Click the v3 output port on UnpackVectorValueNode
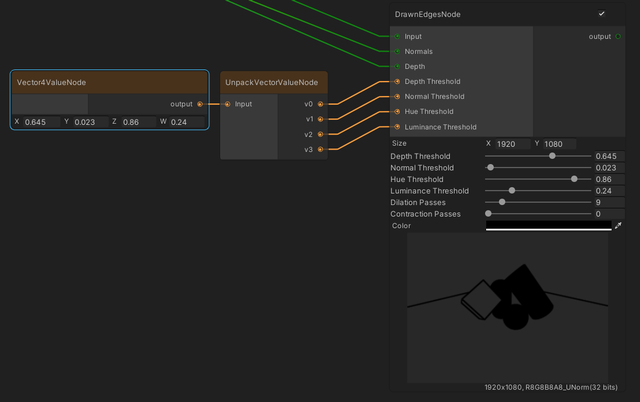The width and height of the screenshot is (640, 402). [320, 150]
